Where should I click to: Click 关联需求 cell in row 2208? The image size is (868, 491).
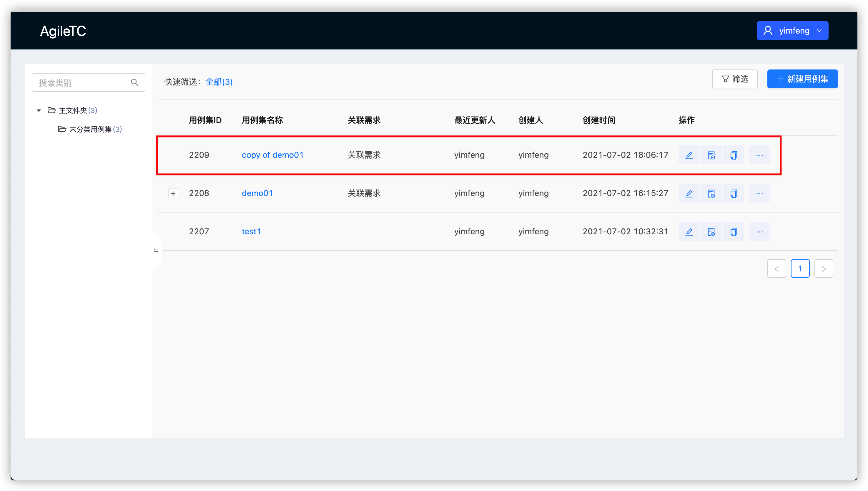coord(364,193)
